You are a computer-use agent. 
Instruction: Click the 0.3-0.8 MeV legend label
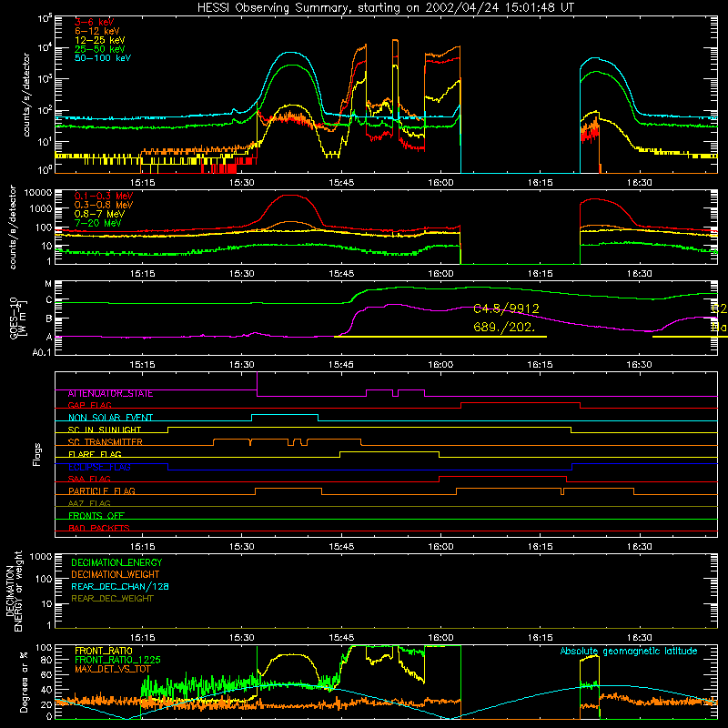click(104, 205)
